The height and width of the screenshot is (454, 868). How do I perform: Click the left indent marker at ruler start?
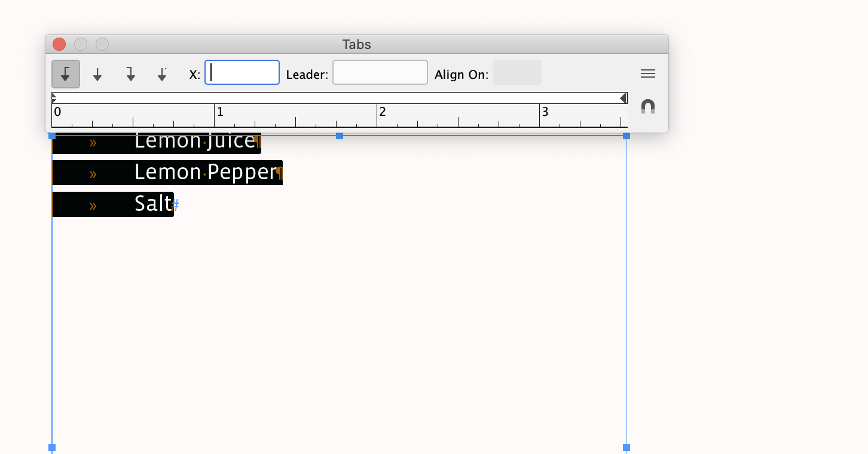pyautogui.click(x=53, y=97)
